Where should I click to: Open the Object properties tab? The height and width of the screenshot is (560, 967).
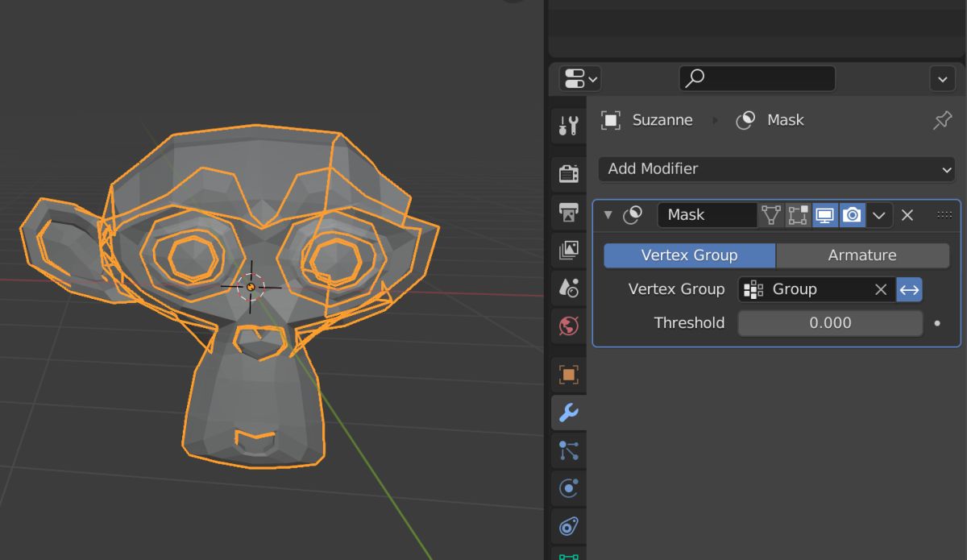point(569,375)
